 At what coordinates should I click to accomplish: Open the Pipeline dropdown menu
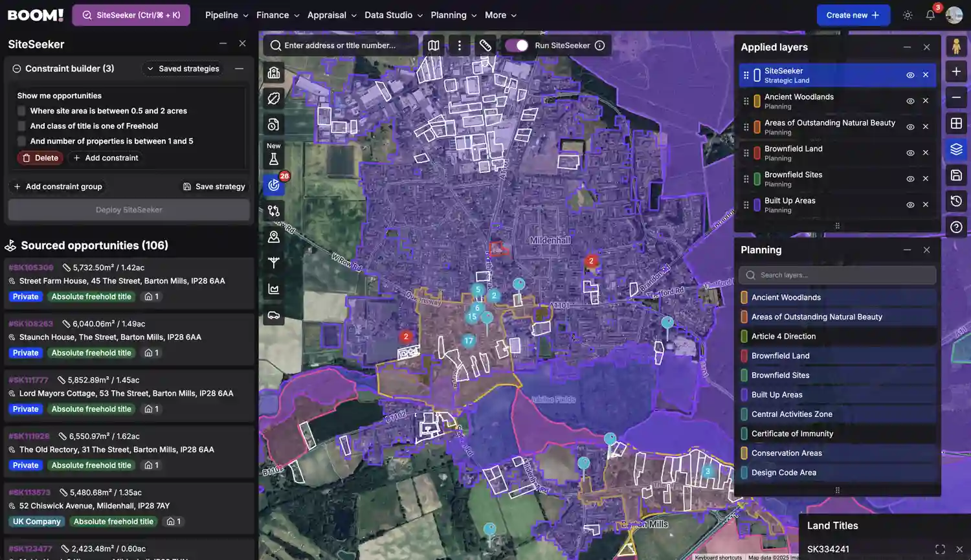[227, 15]
